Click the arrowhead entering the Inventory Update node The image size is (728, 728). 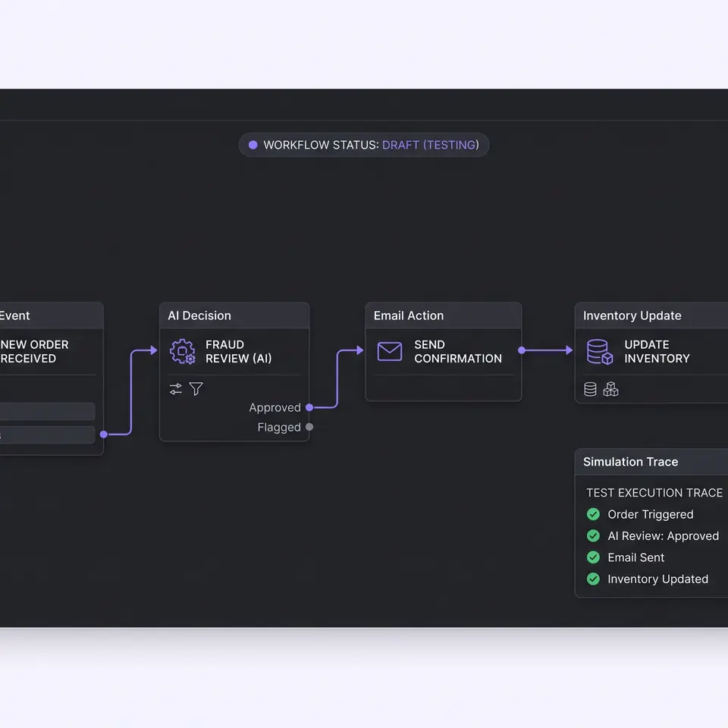569,350
